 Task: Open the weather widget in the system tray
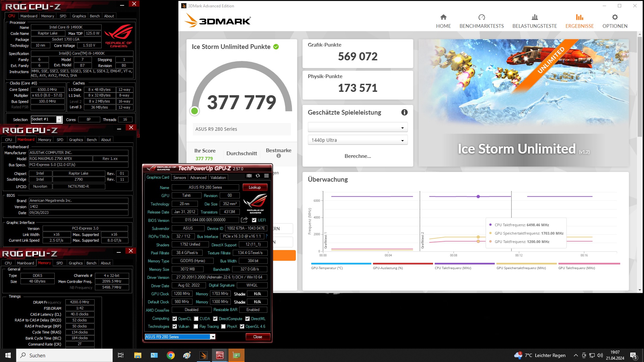click(x=540, y=355)
